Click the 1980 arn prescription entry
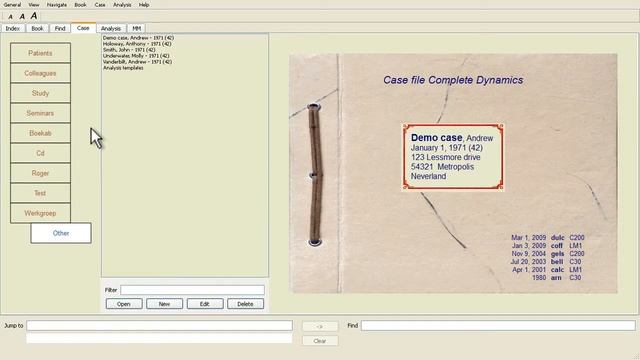This screenshot has height=360, width=640. point(557,278)
